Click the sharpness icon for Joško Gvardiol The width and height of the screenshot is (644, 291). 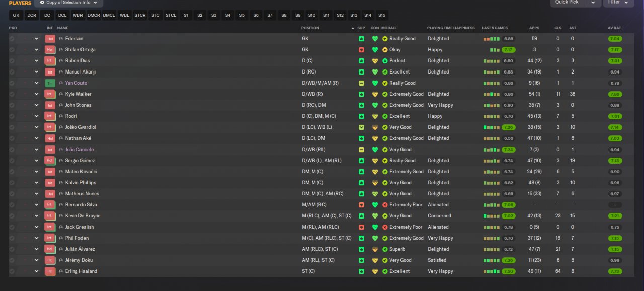(x=361, y=127)
